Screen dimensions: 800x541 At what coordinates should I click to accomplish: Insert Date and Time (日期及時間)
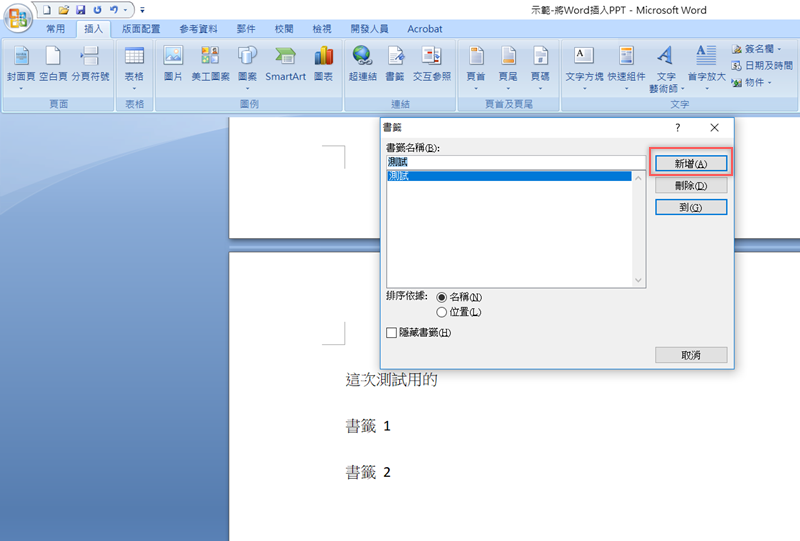coord(762,65)
